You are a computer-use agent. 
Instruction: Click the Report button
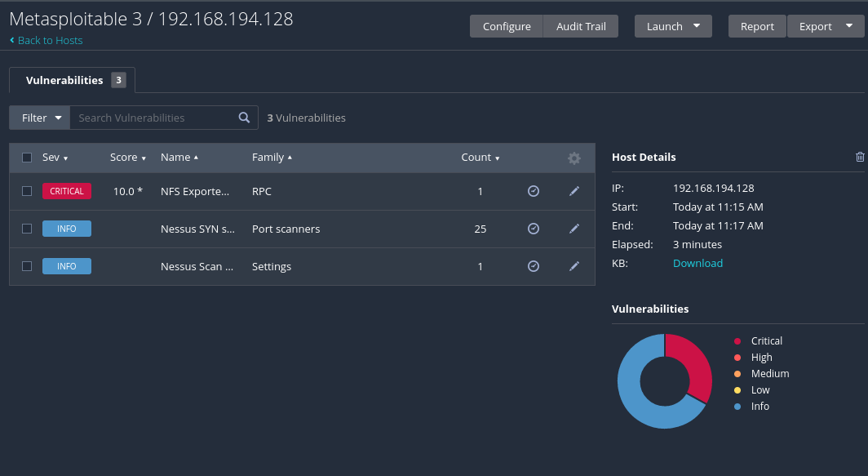click(x=757, y=26)
